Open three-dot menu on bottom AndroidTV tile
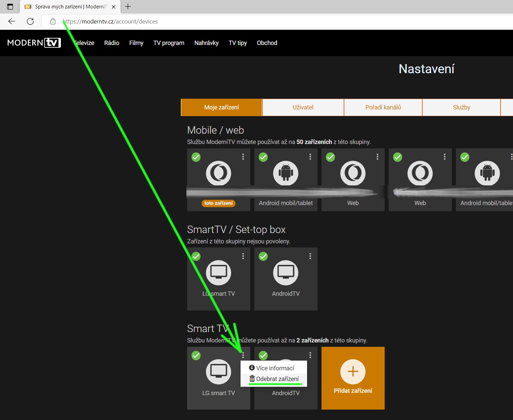Viewport: 513px width, 420px height. tap(310, 355)
